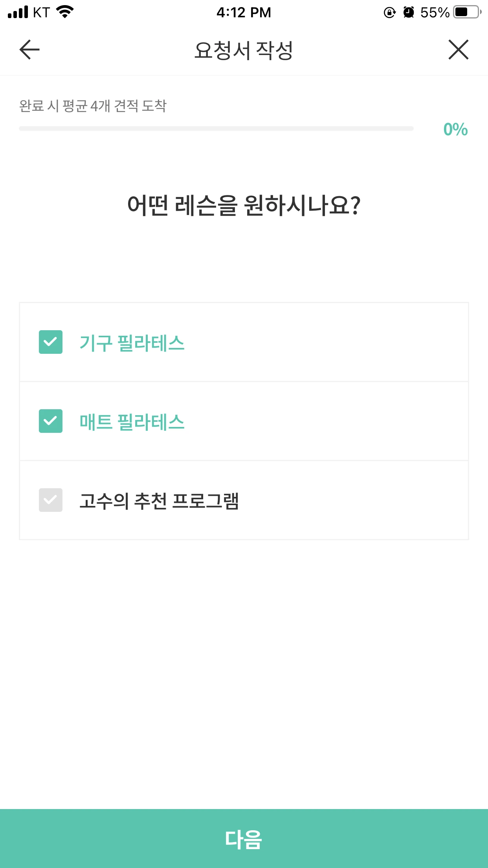This screenshot has width=488, height=868.
Task: Tap the cellular signal bars icon
Action: pos(18,12)
